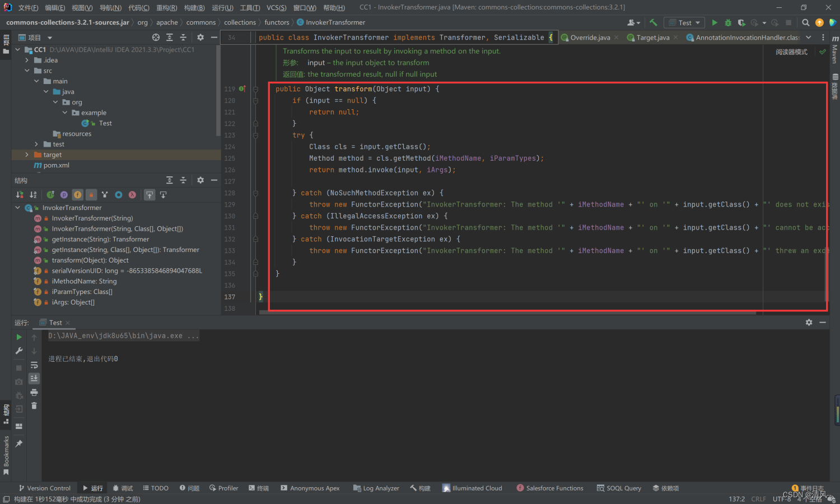Open Project view type dropdown
The image size is (840, 504).
[x=35, y=38]
